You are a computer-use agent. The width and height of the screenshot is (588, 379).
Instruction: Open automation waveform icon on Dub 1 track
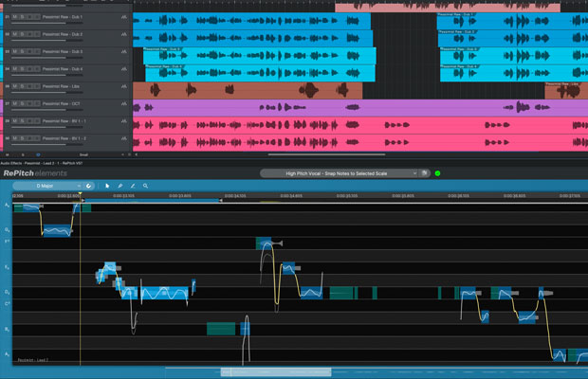tap(125, 18)
